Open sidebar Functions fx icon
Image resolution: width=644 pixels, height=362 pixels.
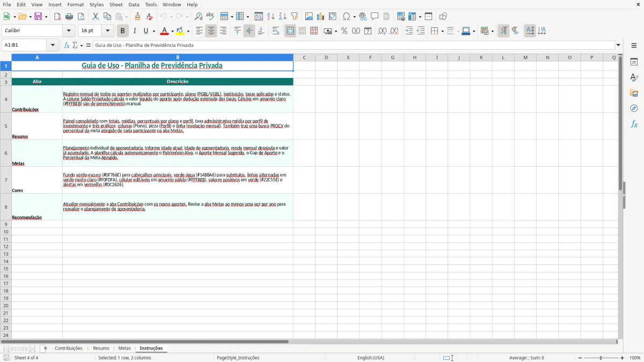point(634,124)
